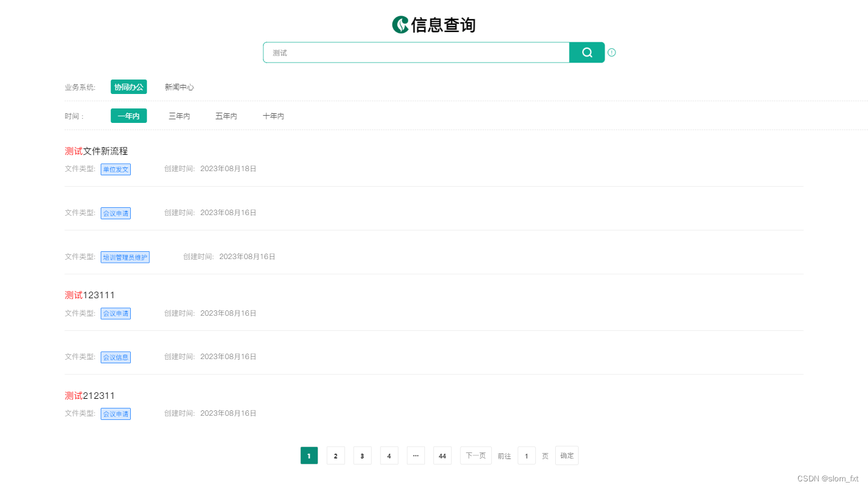Go to last page 44
This screenshot has width=868, height=488.
click(442, 455)
